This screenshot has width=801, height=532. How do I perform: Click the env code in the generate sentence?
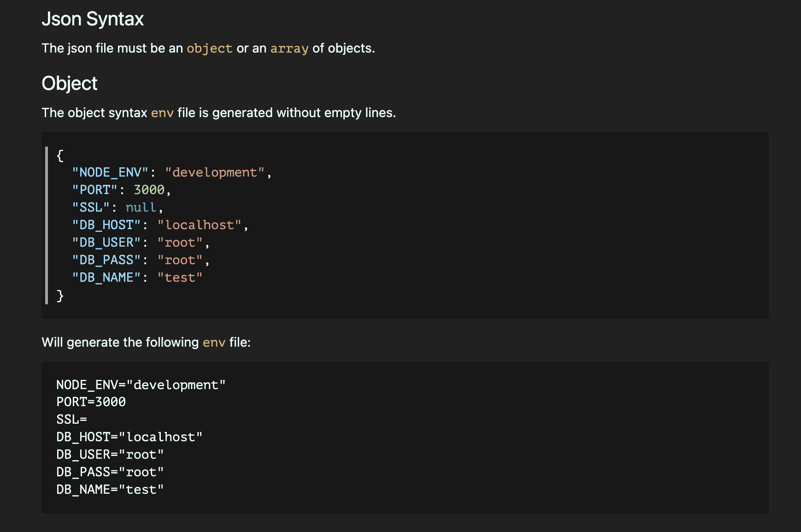213,342
